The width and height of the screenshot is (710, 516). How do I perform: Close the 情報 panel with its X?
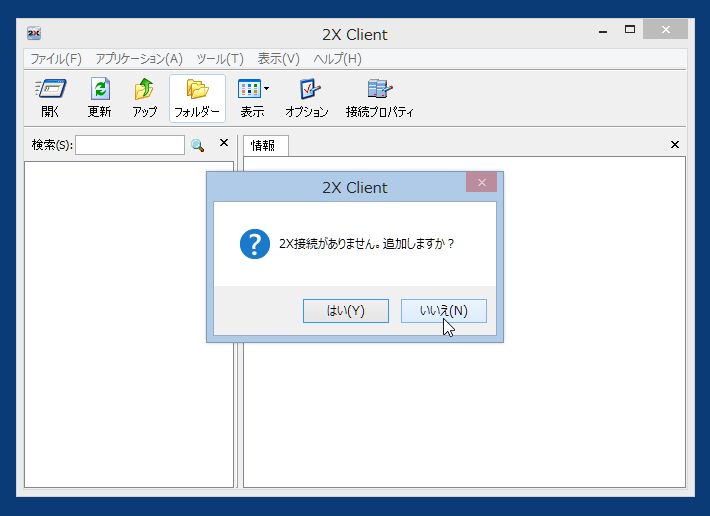pos(675,144)
